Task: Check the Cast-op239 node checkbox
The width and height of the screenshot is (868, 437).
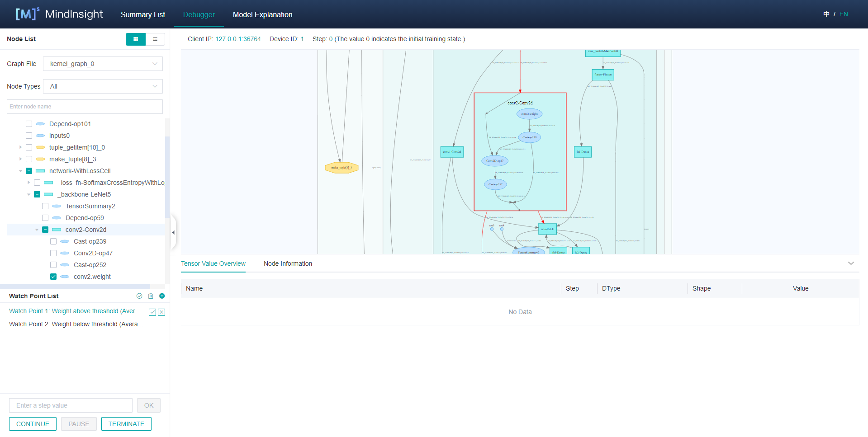Action: [x=53, y=241]
